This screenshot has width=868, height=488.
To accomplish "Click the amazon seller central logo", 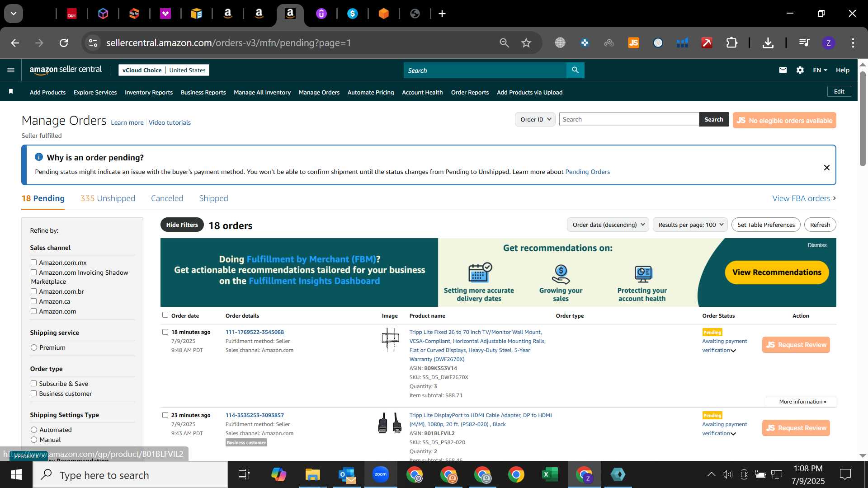I will click(66, 70).
